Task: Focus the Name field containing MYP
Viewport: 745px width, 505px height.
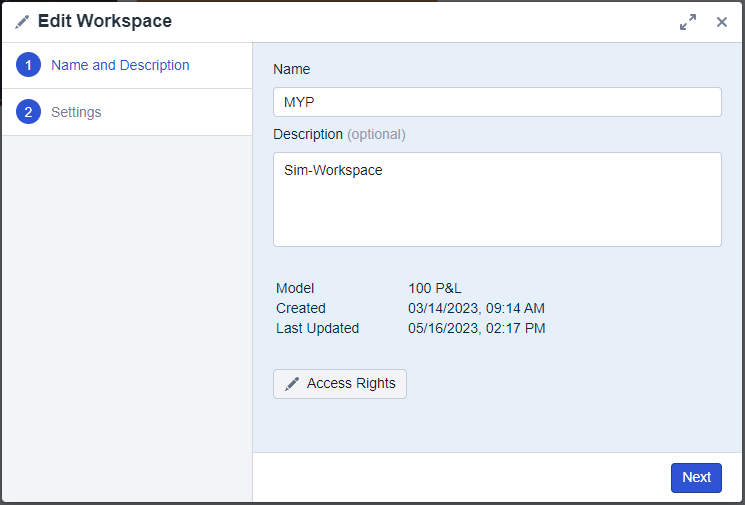Action: pos(497,102)
